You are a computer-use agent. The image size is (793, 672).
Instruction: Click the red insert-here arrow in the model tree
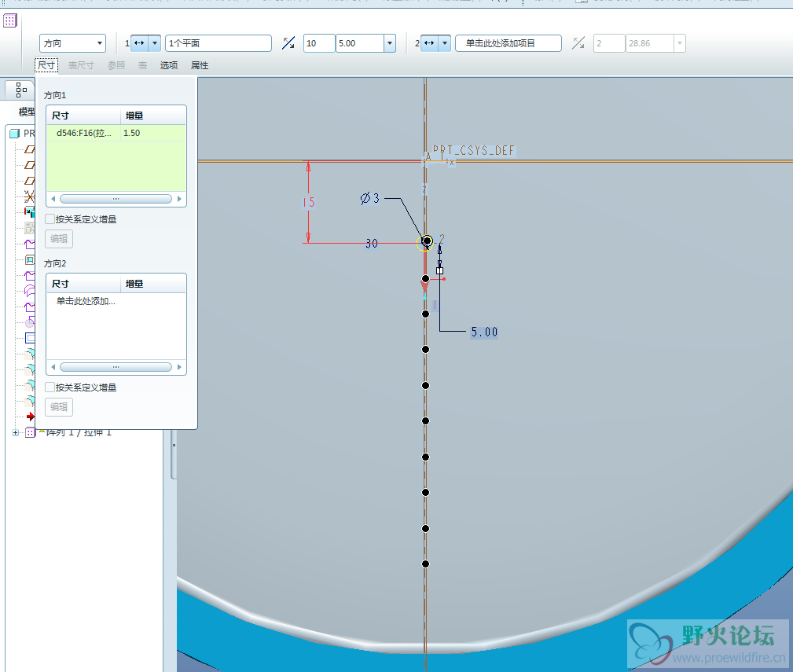[x=31, y=416]
